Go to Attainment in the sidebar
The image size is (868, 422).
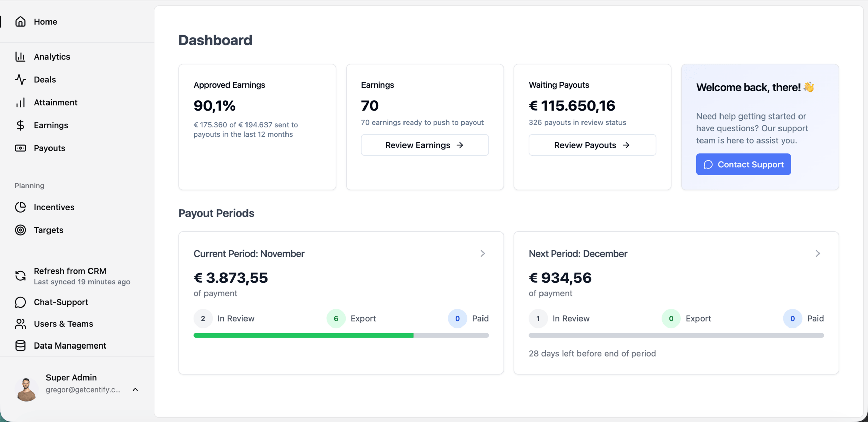click(x=56, y=102)
